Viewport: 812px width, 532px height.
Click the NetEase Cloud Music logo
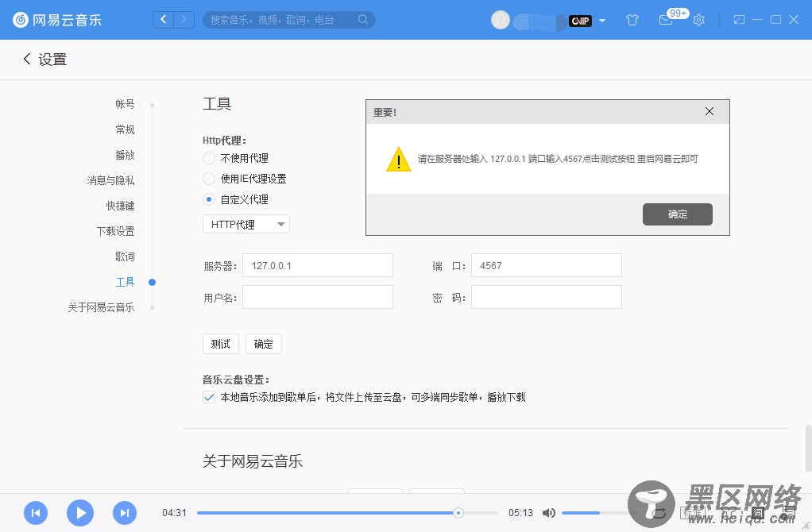(57, 20)
